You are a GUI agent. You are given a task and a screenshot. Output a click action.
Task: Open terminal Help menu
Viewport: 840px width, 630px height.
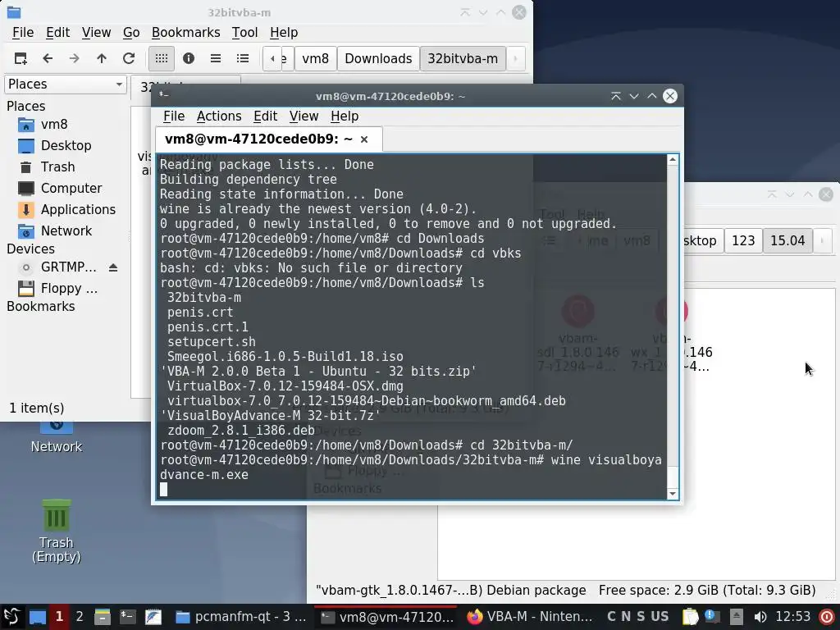pyautogui.click(x=345, y=116)
